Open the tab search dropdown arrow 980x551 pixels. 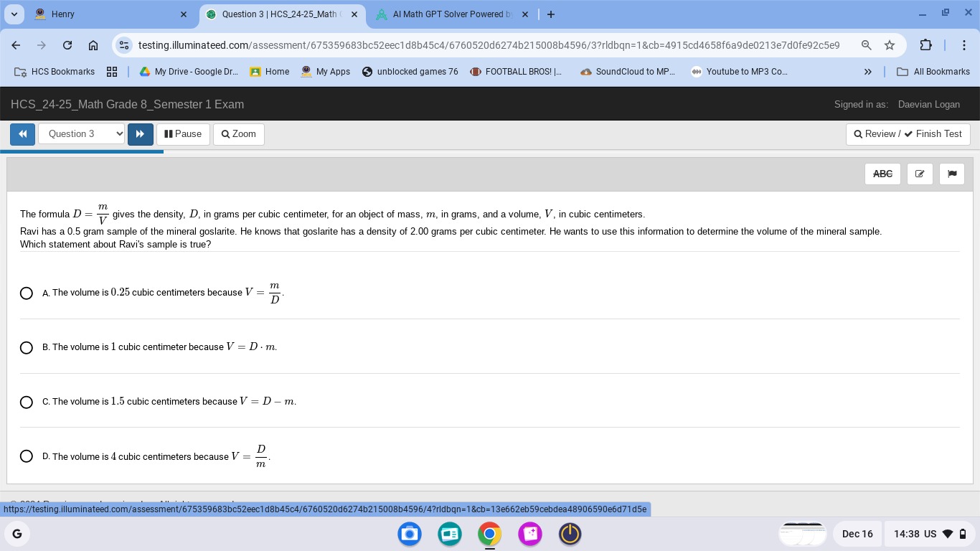point(14,14)
